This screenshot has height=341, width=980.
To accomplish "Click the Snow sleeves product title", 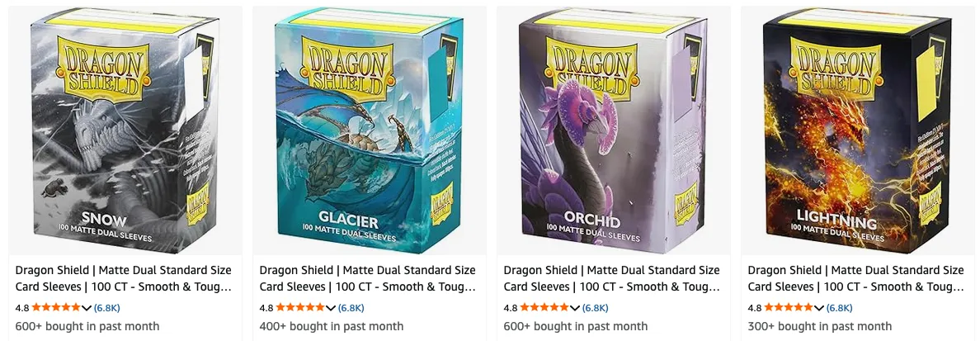I will point(124,278).
